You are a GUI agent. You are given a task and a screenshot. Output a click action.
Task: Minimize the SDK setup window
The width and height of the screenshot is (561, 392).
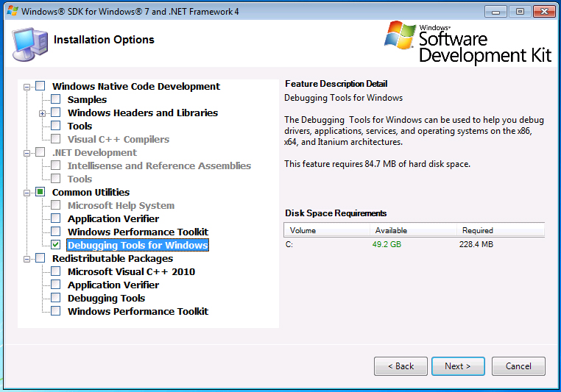pos(495,12)
